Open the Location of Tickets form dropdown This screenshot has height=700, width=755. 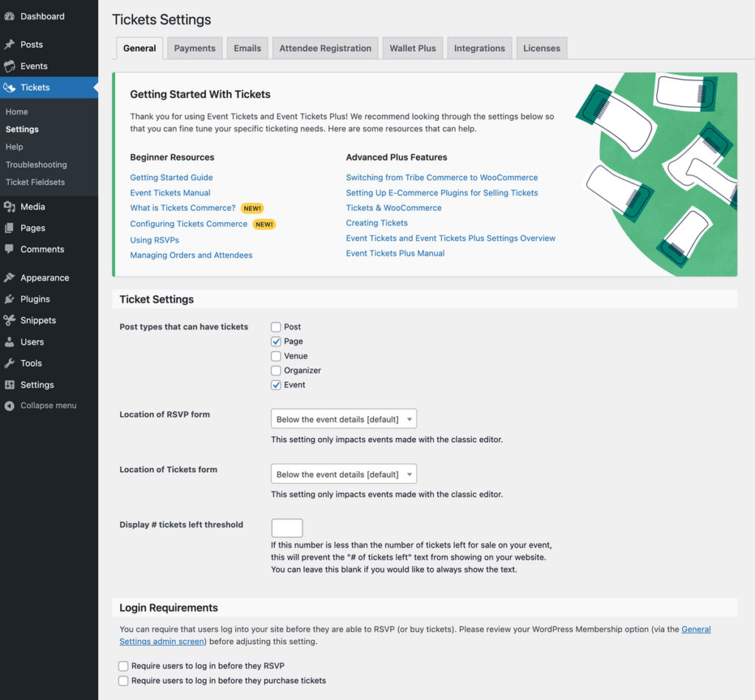tap(344, 474)
